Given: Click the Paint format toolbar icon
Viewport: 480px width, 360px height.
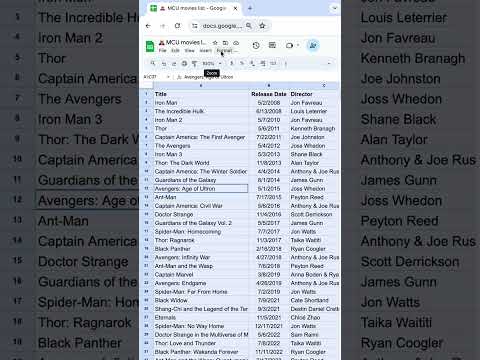Looking at the screenshot, I should click(x=194, y=63).
